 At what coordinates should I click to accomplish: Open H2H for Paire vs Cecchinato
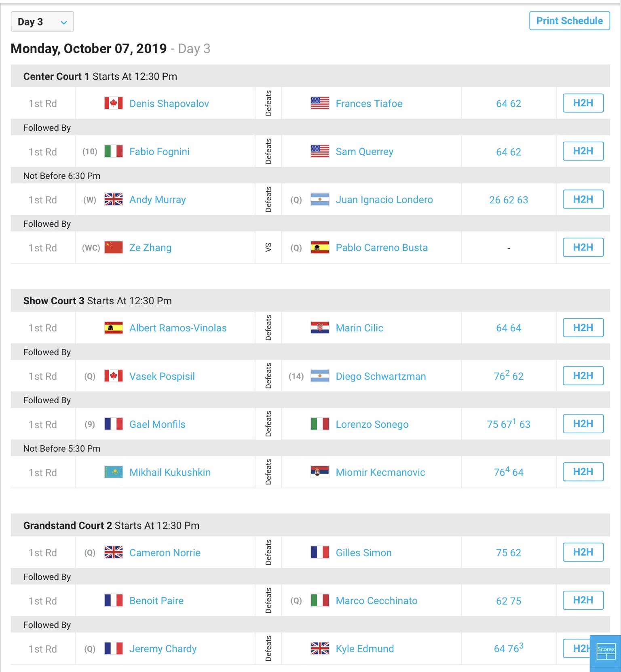coord(583,600)
